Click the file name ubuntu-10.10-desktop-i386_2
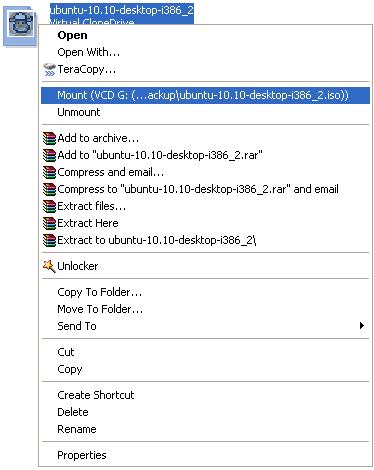The width and height of the screenshot is (374, 470). point(122,10)
